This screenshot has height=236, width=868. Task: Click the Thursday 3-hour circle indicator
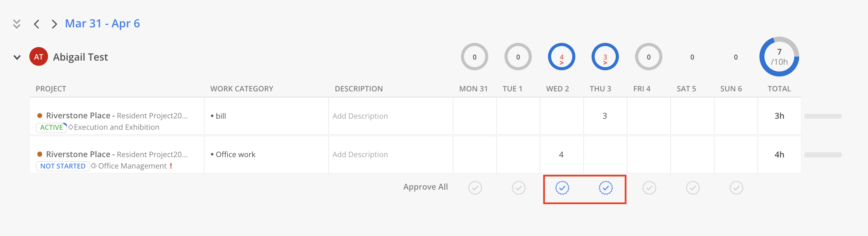605,57
